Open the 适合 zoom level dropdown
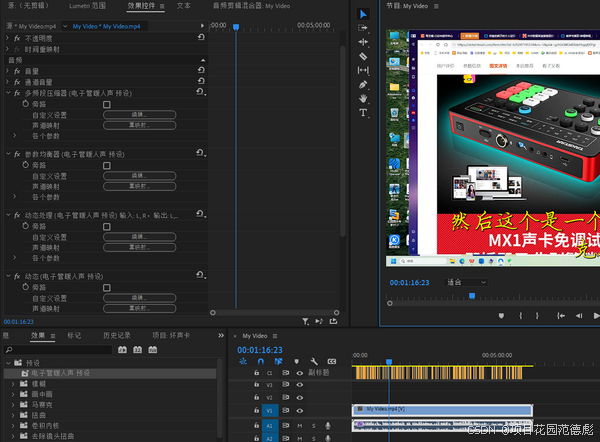600x442 pixels. 466,282
